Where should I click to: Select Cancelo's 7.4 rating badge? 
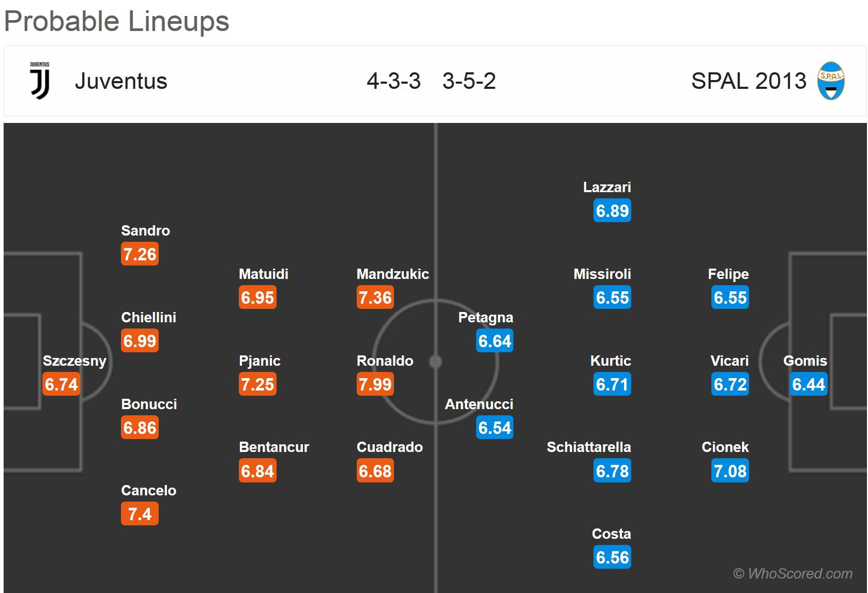(x=140, y=514)
